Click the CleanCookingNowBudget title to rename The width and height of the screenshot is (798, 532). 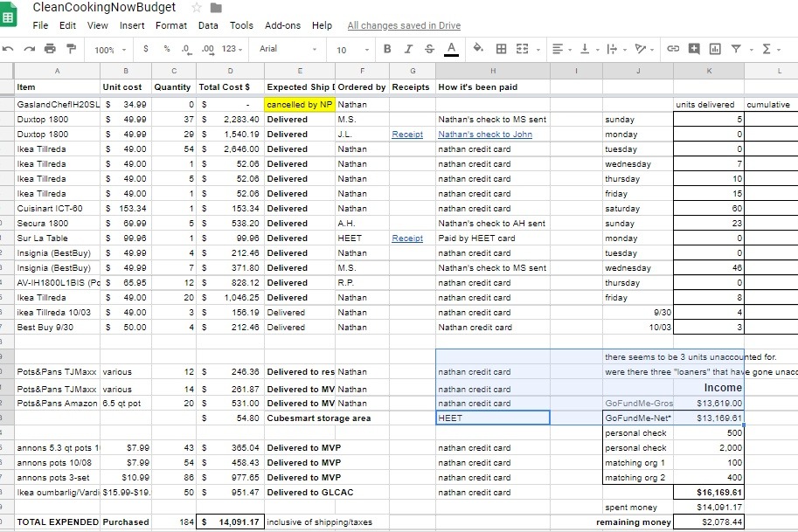tap(104, 7)
